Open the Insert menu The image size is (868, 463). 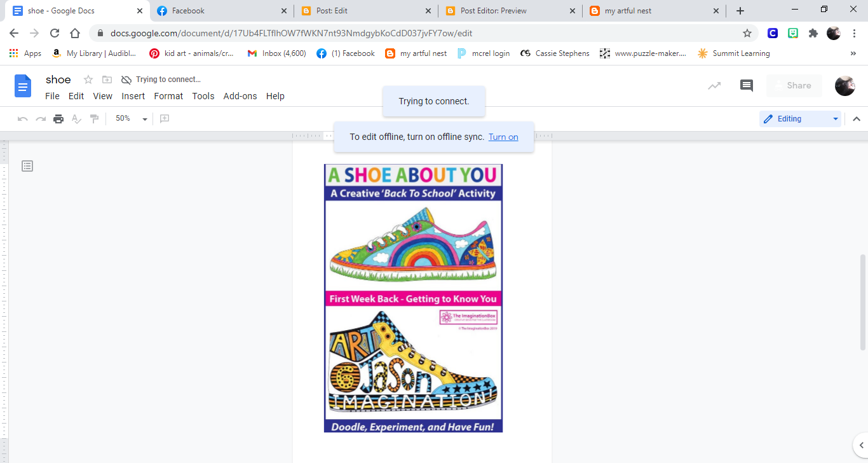(133, 96)
